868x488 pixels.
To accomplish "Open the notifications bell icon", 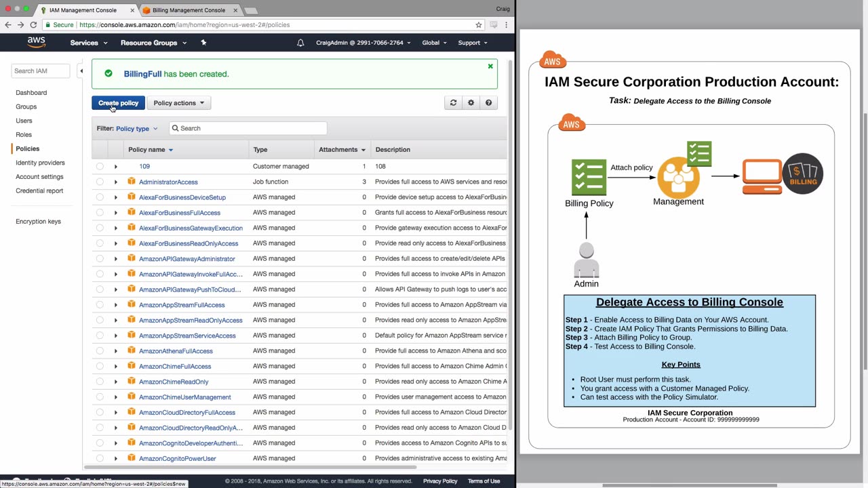I will pyautogui.click(x=300, y=43).
